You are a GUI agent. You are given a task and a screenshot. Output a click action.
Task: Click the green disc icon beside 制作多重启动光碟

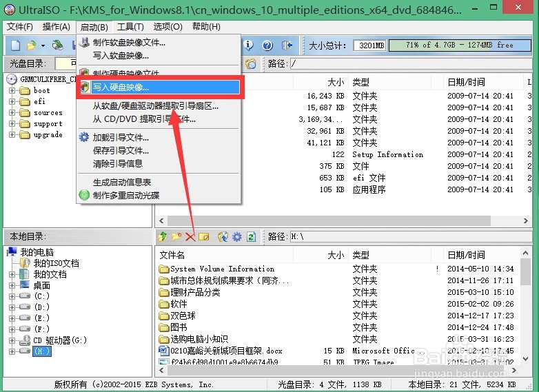[x=84, y=195]
